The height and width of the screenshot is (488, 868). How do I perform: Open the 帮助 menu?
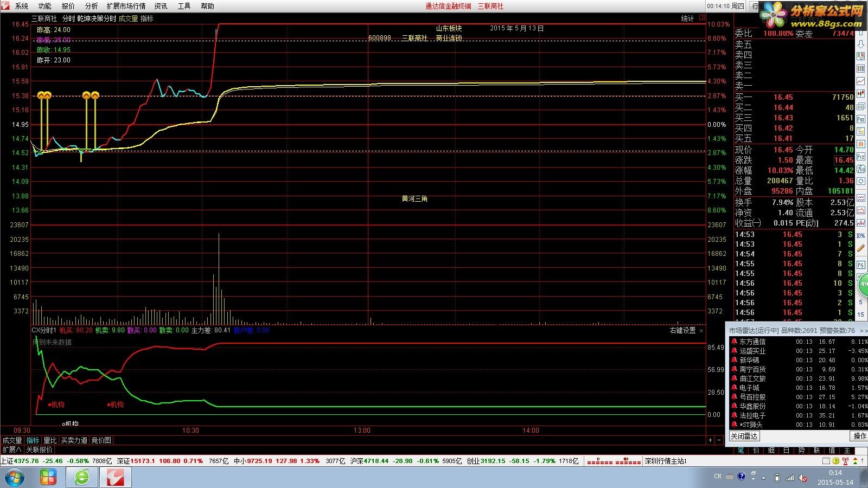(x=208, y=6)
